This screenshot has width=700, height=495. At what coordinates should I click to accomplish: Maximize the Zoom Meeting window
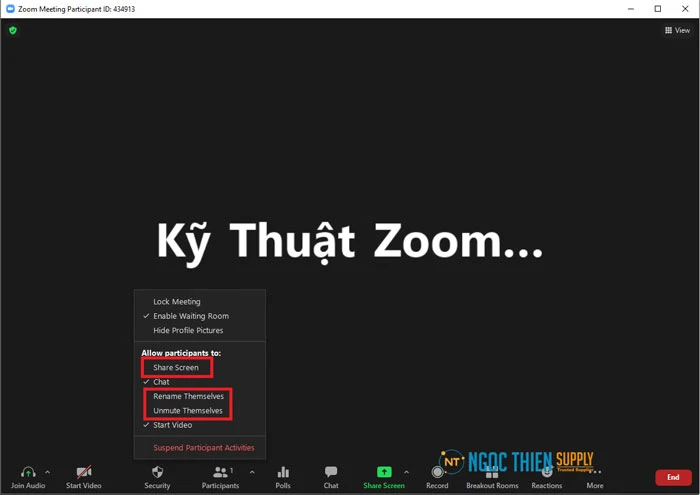658,8
